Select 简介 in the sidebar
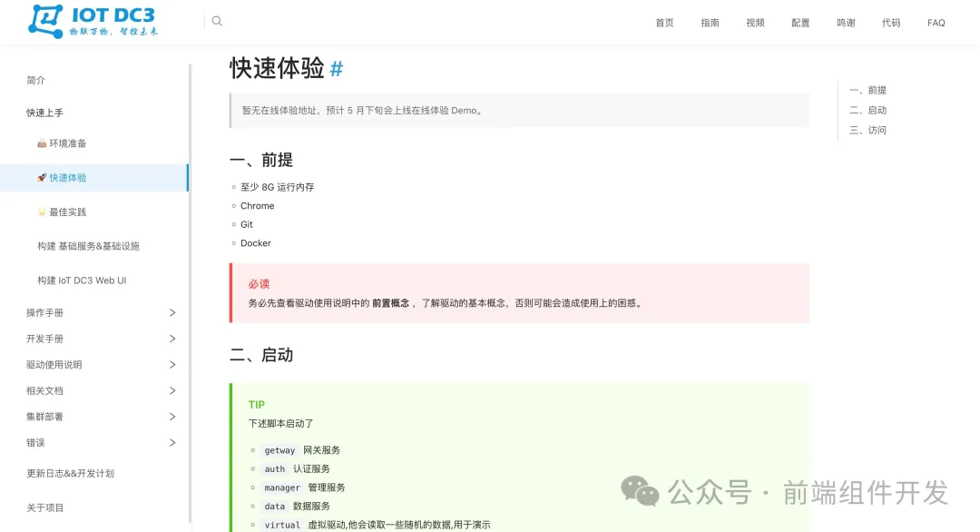Image resolution: width=980 pixels, height=532 pixels. [x=35, y=79]
